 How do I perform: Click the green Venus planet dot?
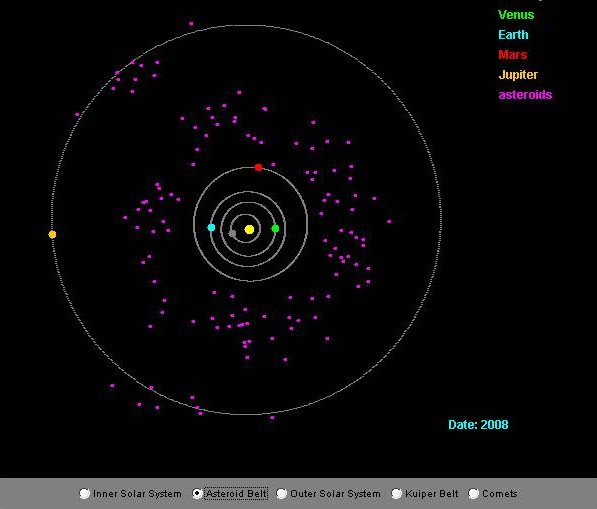[x=275, y=228]
